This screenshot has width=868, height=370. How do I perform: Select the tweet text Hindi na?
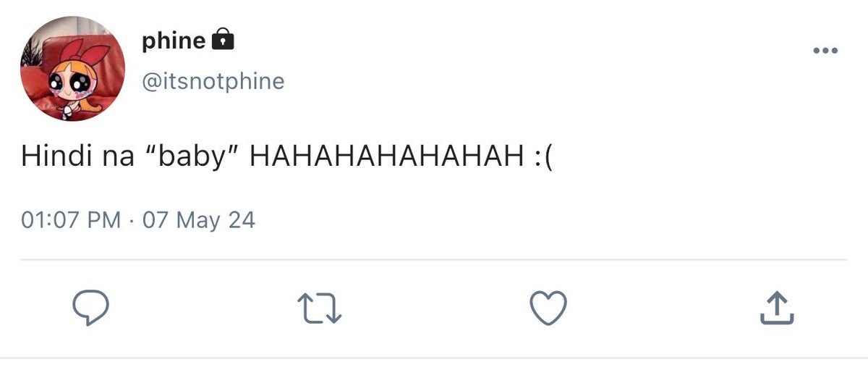(x=78, y=159)
